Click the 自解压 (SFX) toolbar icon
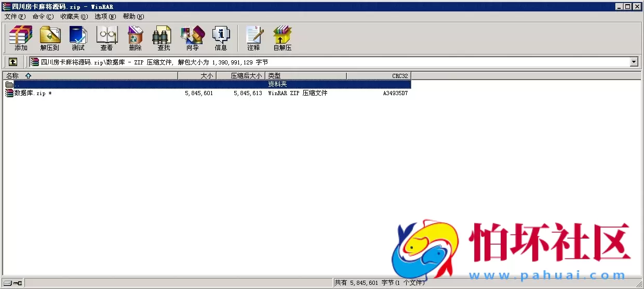 point(283,38)
